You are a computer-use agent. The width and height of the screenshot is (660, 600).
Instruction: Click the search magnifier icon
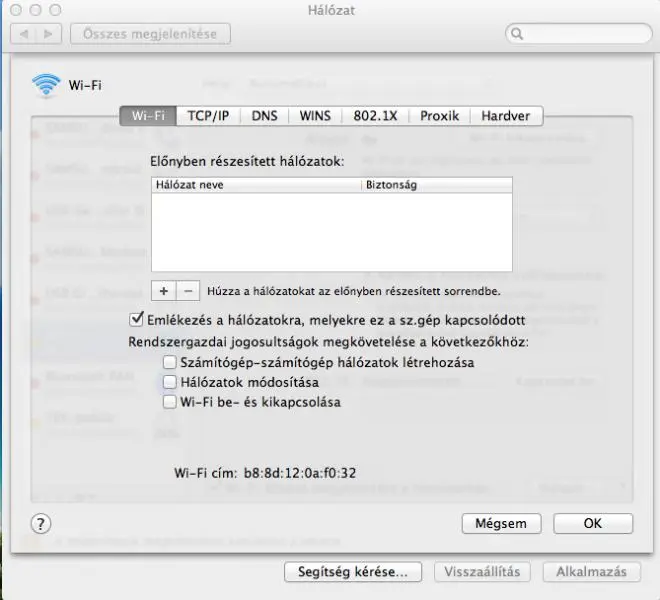click(518, 34)
